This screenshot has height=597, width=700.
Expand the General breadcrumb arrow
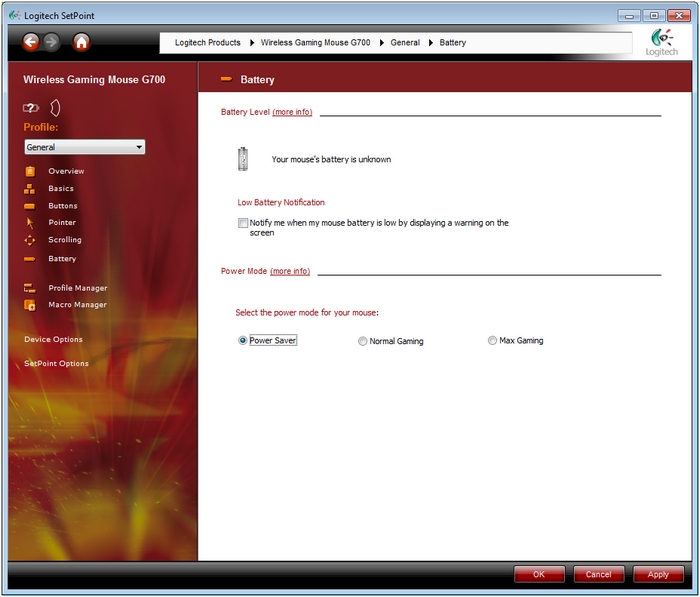(x=431, y=43)
